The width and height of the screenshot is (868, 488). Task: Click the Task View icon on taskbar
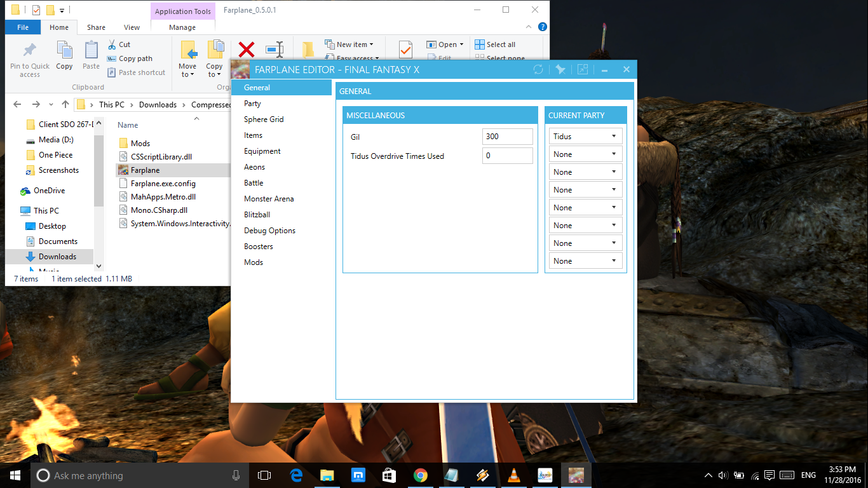tap(264, 475)
